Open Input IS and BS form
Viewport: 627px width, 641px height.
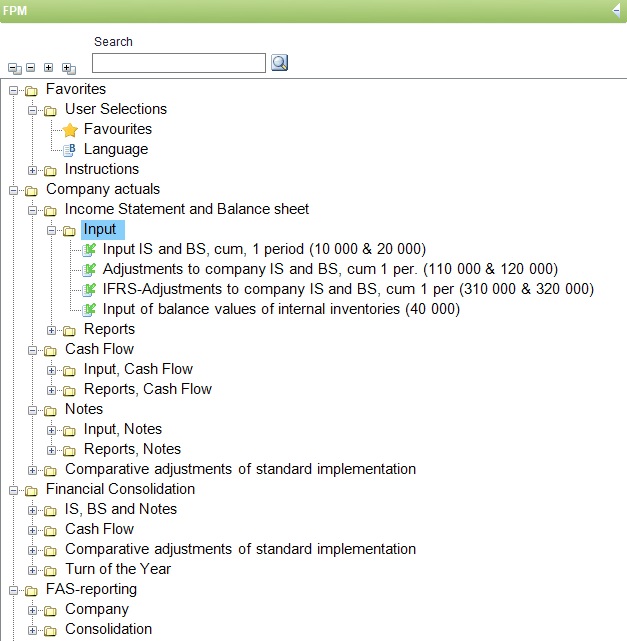point(264,249)
